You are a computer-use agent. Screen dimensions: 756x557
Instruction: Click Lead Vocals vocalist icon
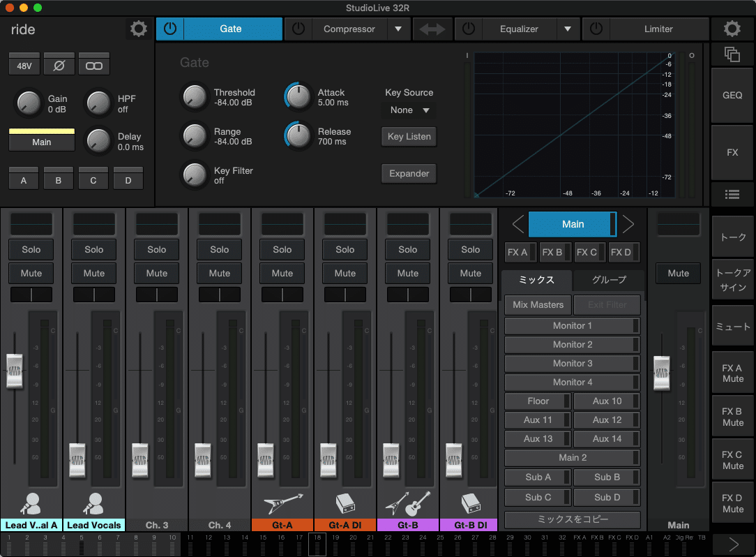pyautogui.click(x=94, y=503)
